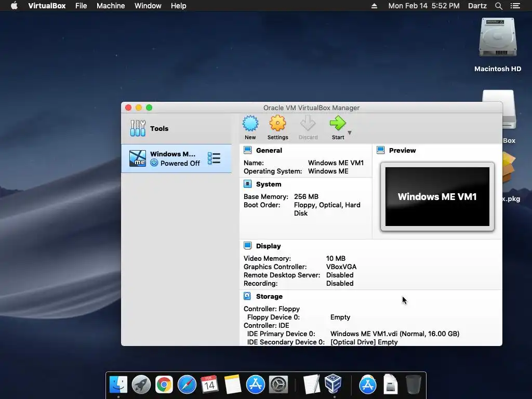Open the Storage settings header link
The width and height of the screenshot is (532, 399).
coord(270,297)
